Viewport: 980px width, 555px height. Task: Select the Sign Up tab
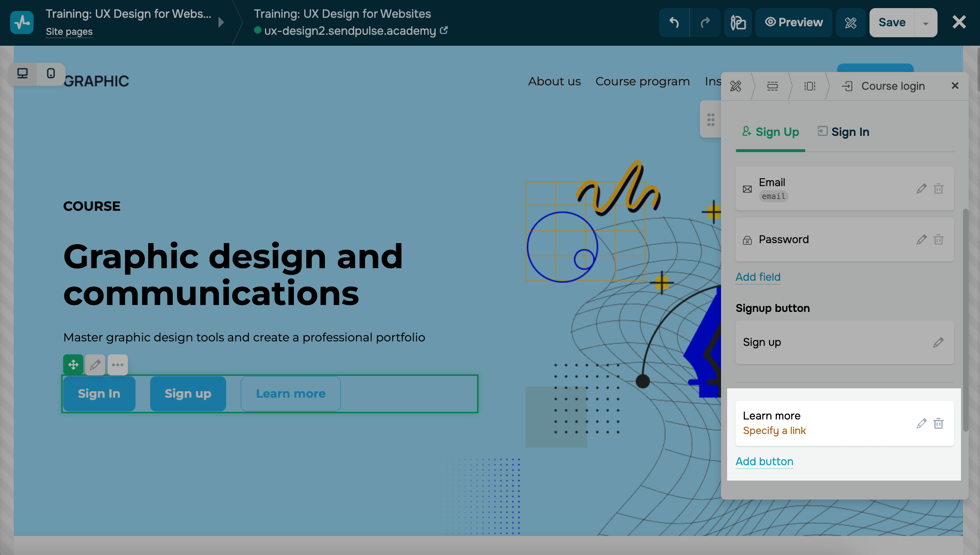(x=770, y=132)
